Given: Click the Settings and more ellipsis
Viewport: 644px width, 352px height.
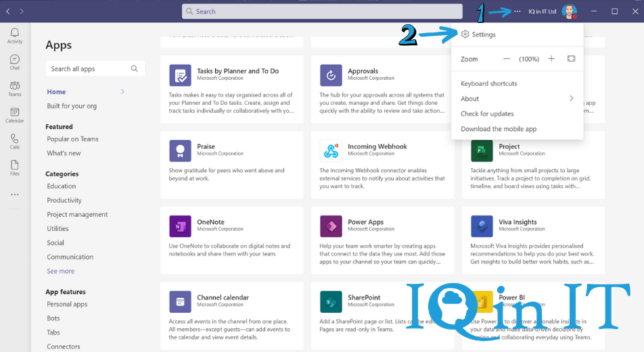Looking at the screenshot, I should (x=517, y=11).
